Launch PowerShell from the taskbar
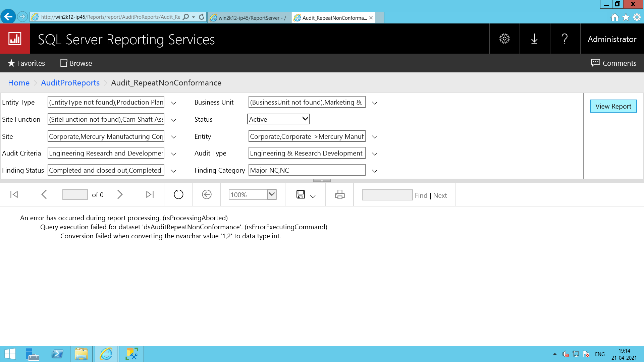This screenshot has height=362, width=644. click(57, 354)
